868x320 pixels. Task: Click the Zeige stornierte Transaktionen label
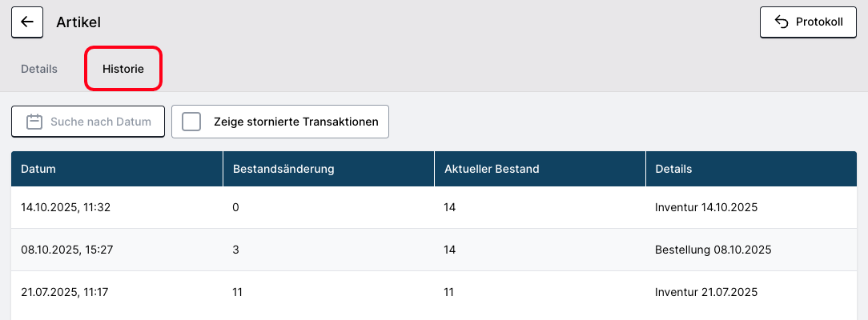pos(296,122)
